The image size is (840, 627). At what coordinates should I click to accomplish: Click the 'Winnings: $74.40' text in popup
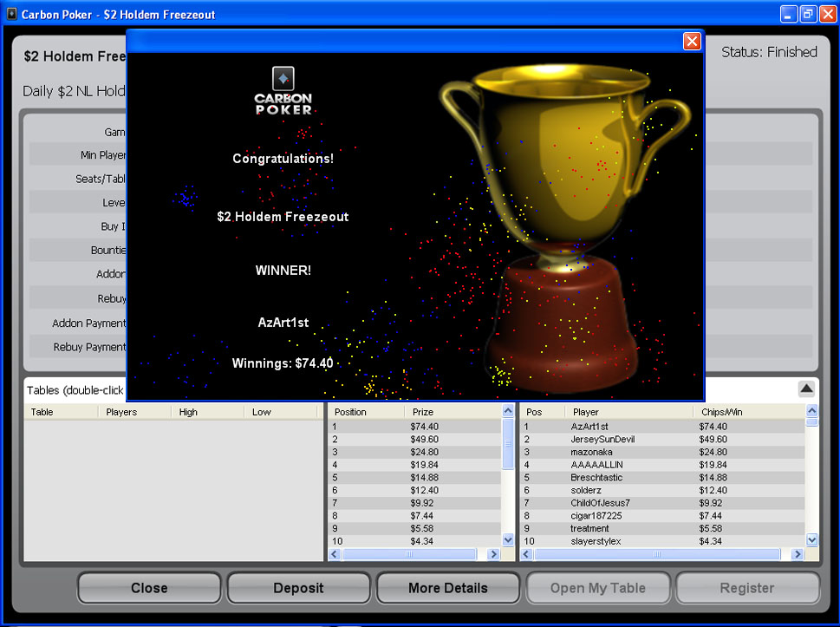[x=283, y=363]
